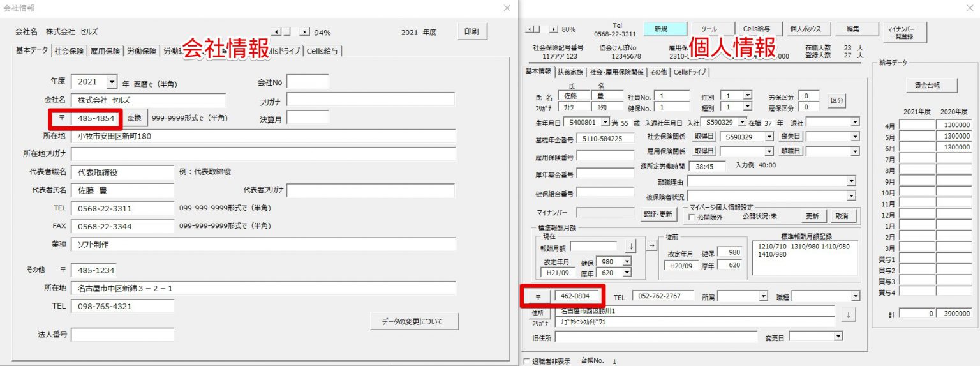The image size is (980, 366).
Task: Open the 厚年 620 dropdown under 現在
Action: [x=627, y=273]
